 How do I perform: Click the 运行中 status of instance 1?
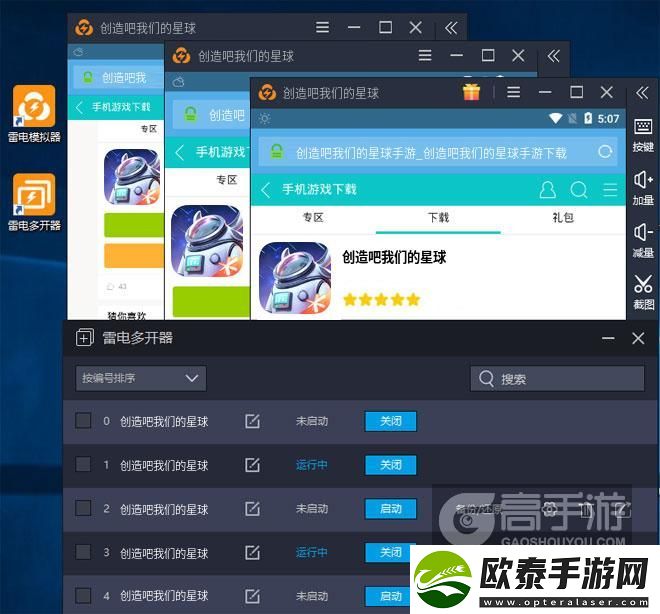(311, 465)
